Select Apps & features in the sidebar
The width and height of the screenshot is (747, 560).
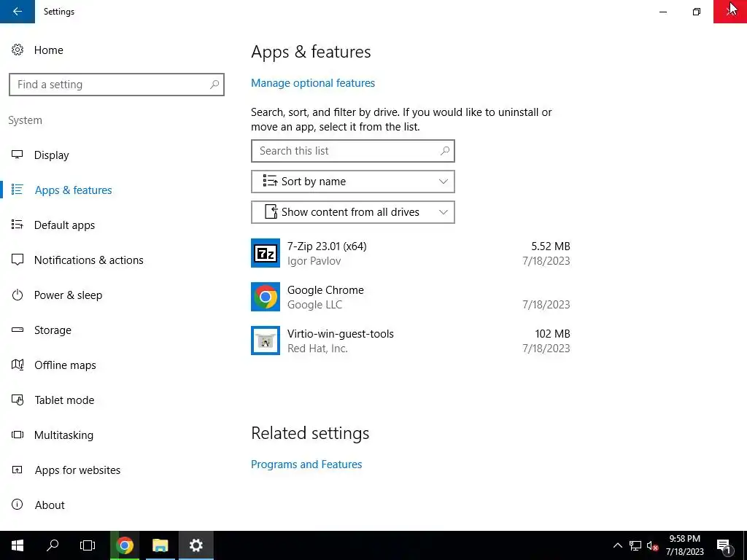[74, 190]
